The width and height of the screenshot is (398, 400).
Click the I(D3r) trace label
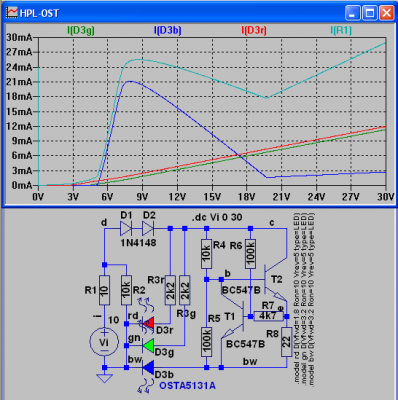point(254,30)
